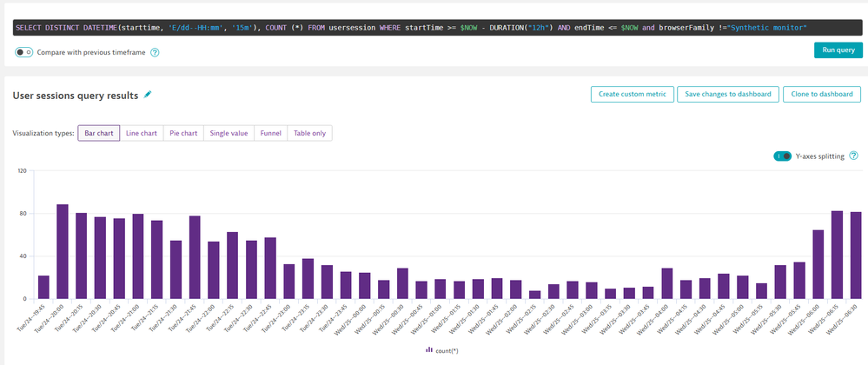Enable Compare with previous timeframe toggle

pos(23,52)
